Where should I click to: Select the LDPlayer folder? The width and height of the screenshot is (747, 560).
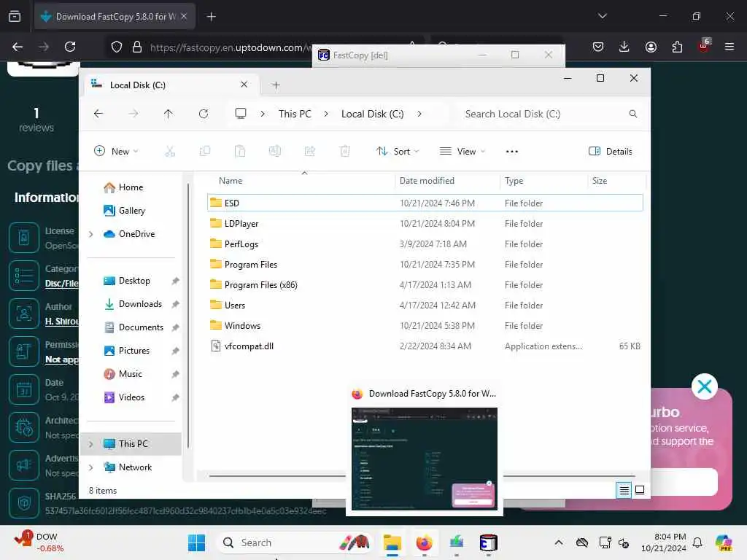pos(425,223)
